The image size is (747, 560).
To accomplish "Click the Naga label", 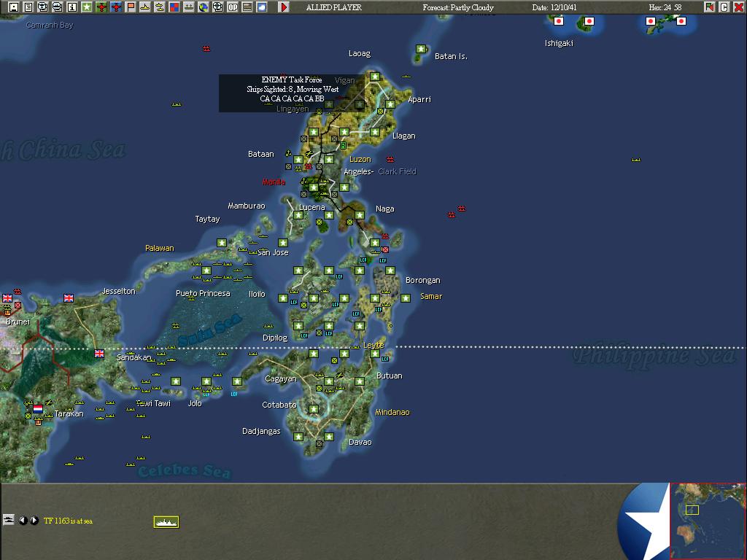I will (385, 209).
